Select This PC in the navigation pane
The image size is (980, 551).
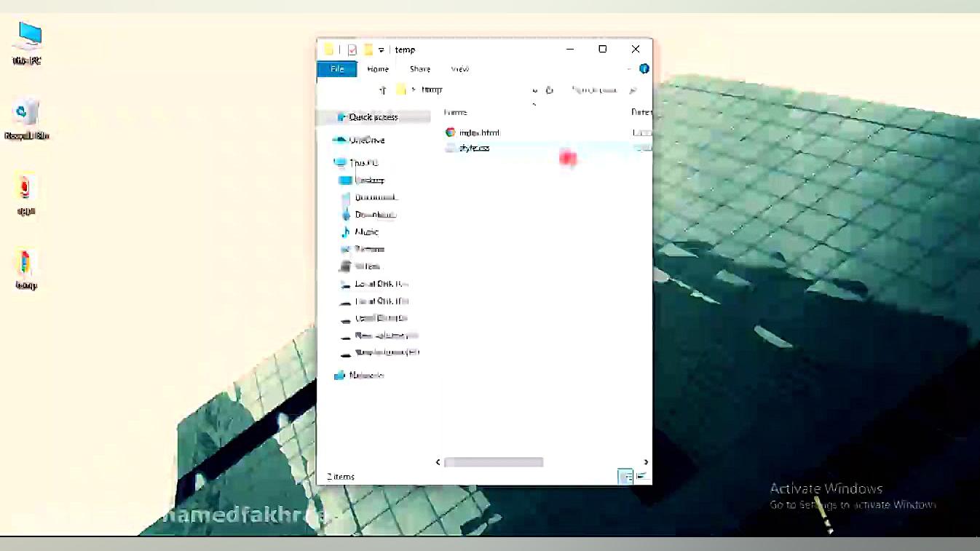[x=363, y=162]
